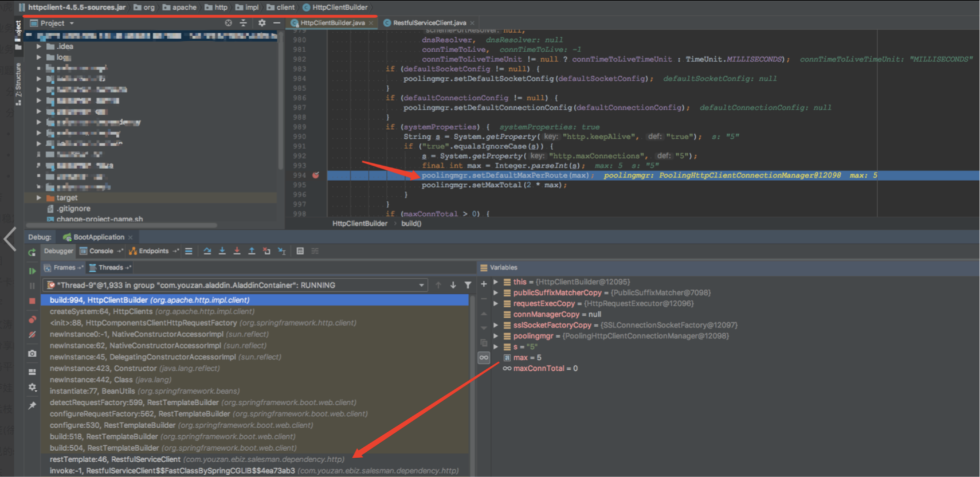Click the Drop Frame icon

click(x=266, y=251)
